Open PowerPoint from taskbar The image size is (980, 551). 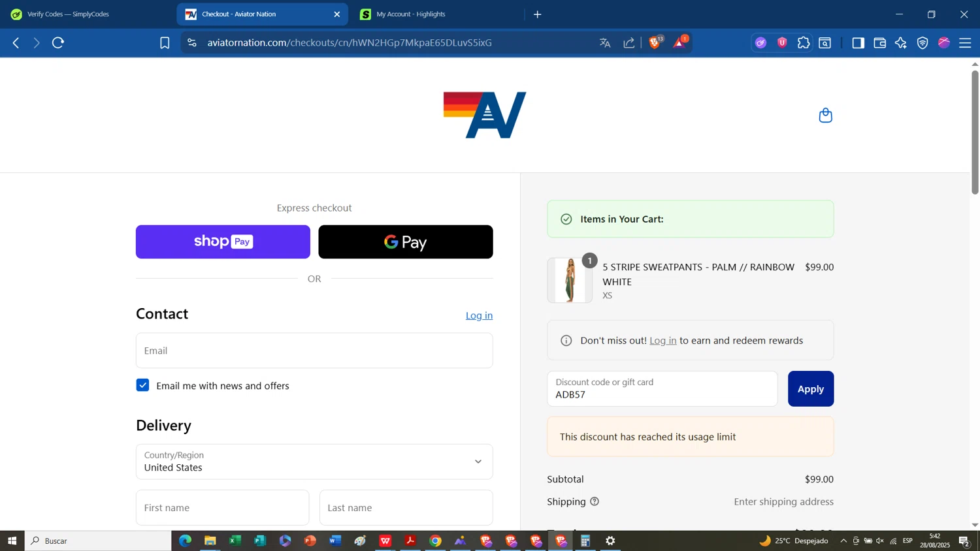[310, 541]
